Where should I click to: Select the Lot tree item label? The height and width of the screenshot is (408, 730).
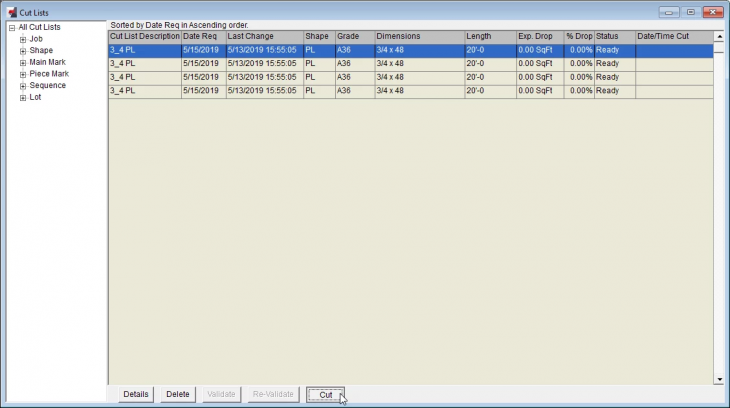click(x=35, y=97)
